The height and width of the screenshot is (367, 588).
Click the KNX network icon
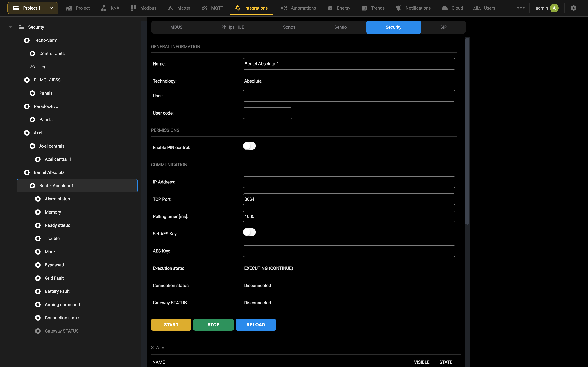[x=104, y=8]
